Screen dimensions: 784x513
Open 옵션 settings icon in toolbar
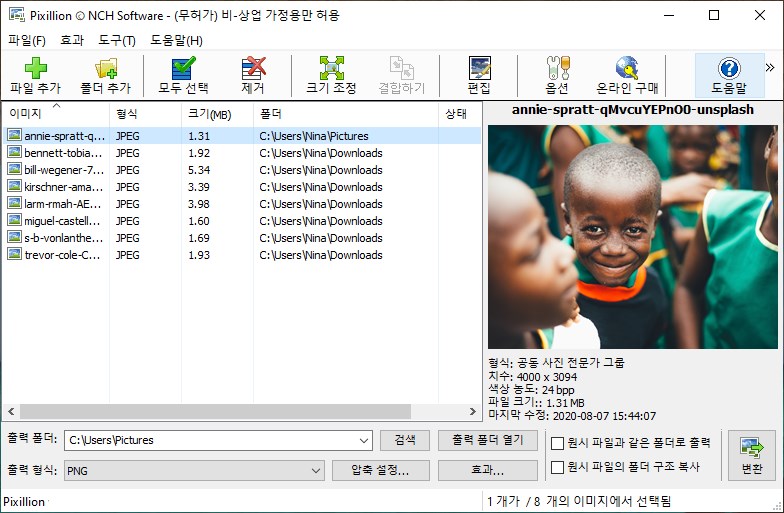[558, 68]
